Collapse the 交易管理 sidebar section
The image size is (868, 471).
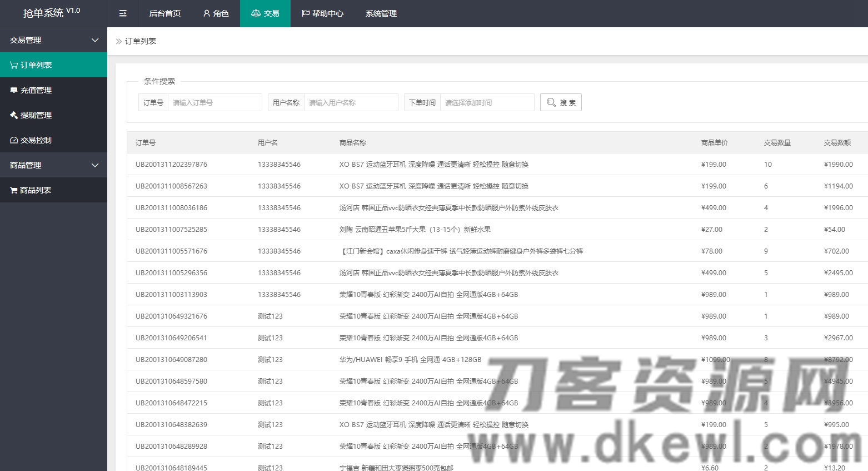pos(94,39)
